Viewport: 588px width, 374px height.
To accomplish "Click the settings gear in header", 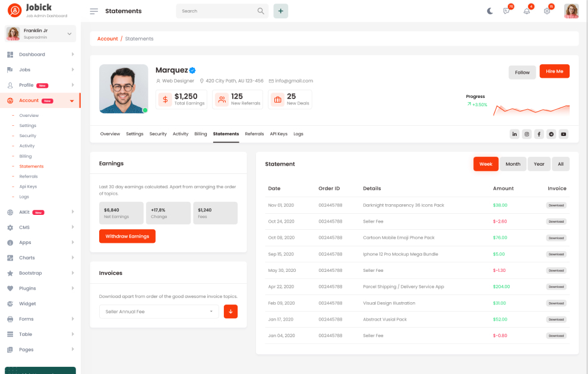I will click(547, 11).
